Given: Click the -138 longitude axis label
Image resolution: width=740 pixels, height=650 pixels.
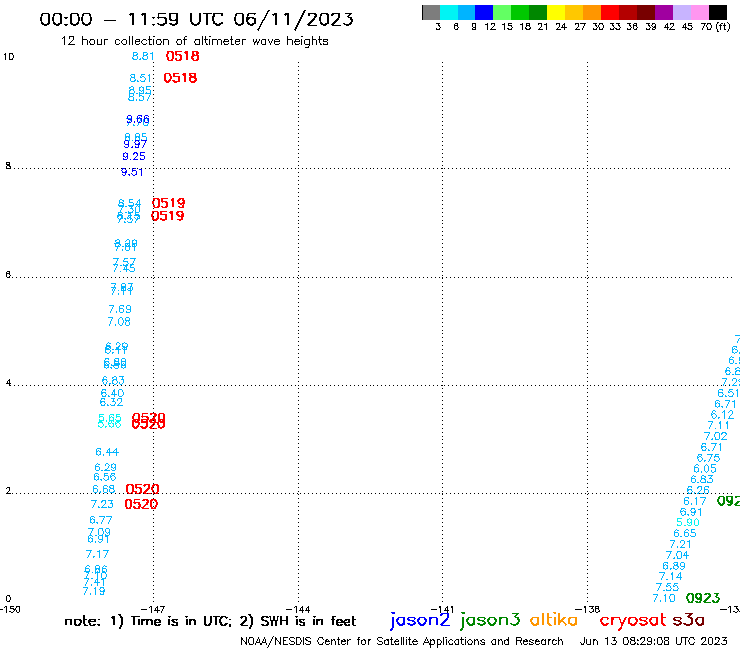Looking at the screenshot, I should pyautogui.click(x=588, y=609).
